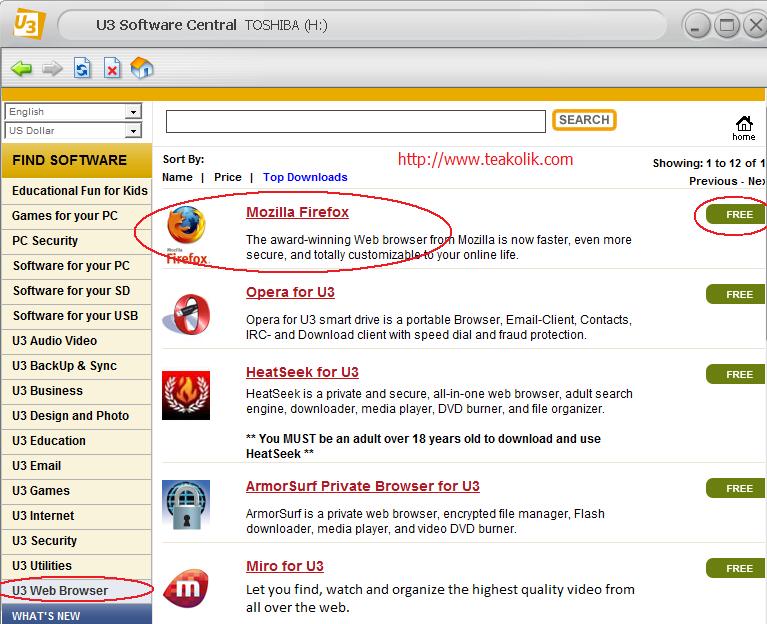Click the HeatSeek flame icon
This screenshot has width=767, height=624.
[186, 395]
